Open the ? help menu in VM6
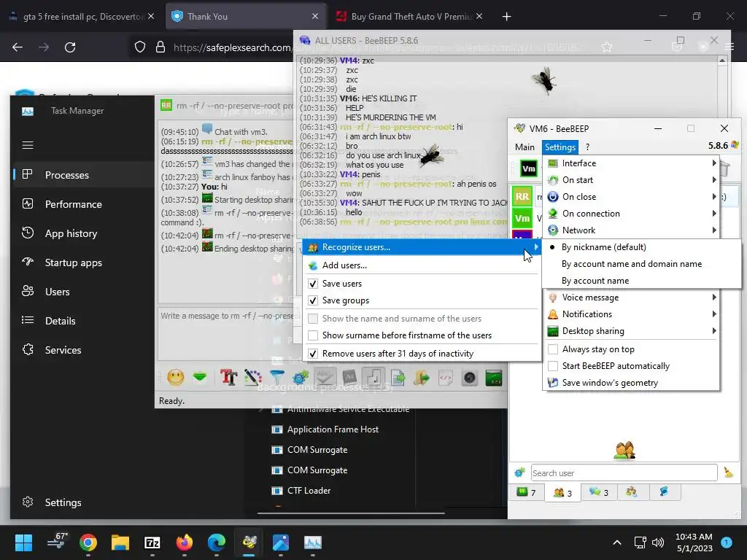Image resolution: width=747 pixels, height=560 pixels. coord(587,147)
